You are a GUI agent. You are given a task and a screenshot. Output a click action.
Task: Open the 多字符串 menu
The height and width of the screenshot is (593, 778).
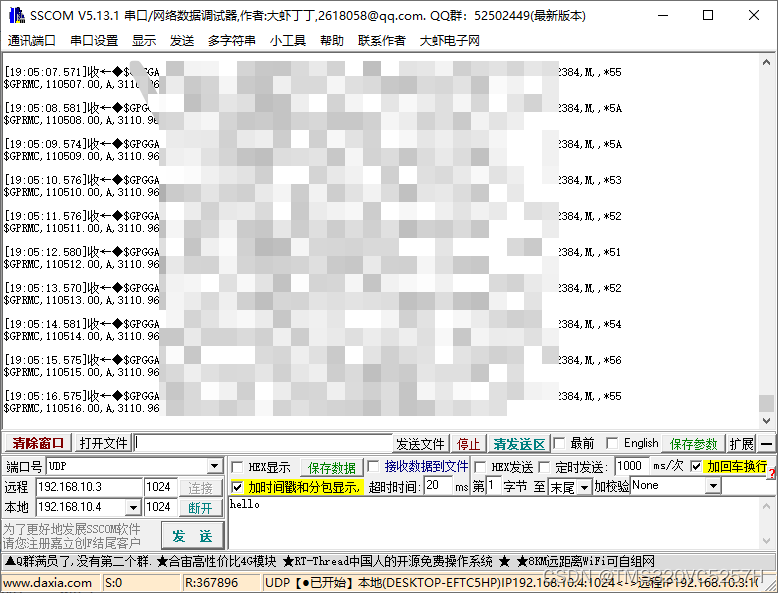[x=232, y=41]
